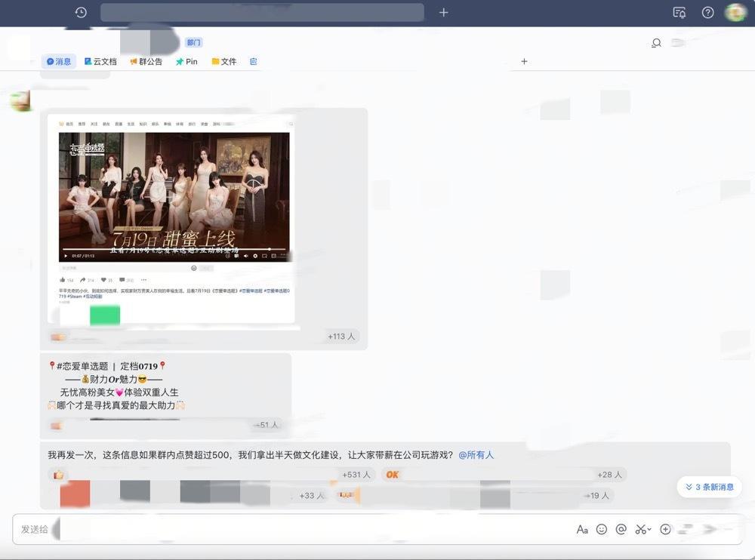755x560 pixels.
Task: Insert a mention with the @ icon
Action: tap(621, 529)
